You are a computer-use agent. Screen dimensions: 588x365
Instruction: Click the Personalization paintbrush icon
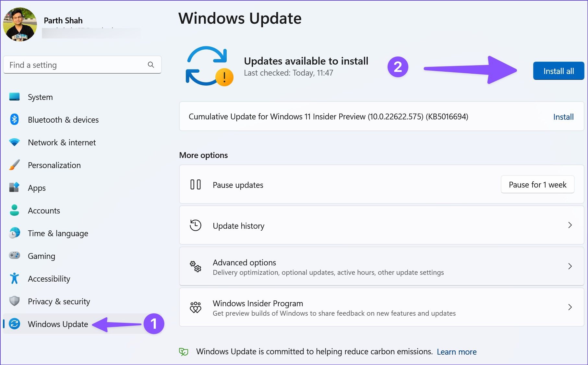14,165
